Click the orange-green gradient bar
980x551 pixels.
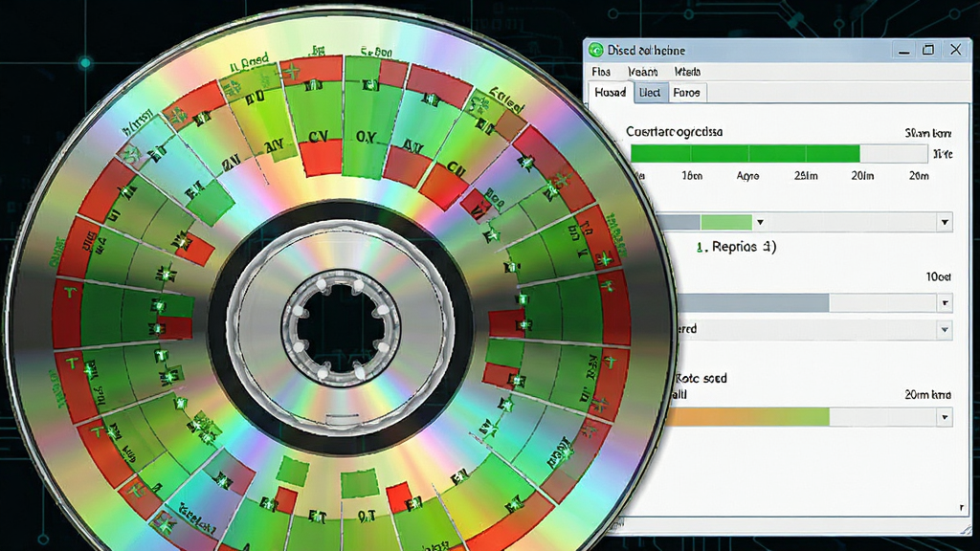point(750,417)
